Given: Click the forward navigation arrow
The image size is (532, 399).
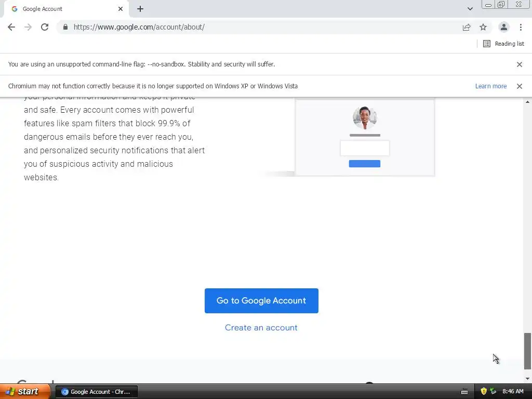Looking at the screenshot, I should (28, 27).
